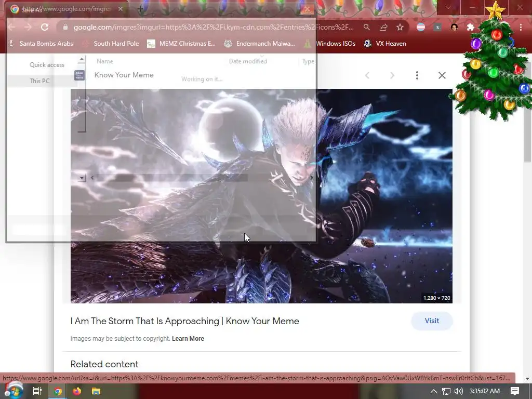Open Windows ISOs bookmark
Viewport: 532px width, 399px height.
pos(330,44)
